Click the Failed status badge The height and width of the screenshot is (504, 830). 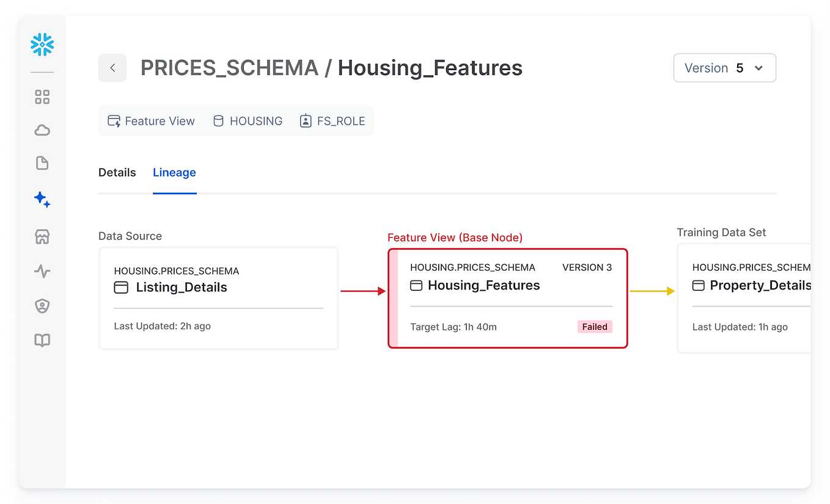pos(594,327)
